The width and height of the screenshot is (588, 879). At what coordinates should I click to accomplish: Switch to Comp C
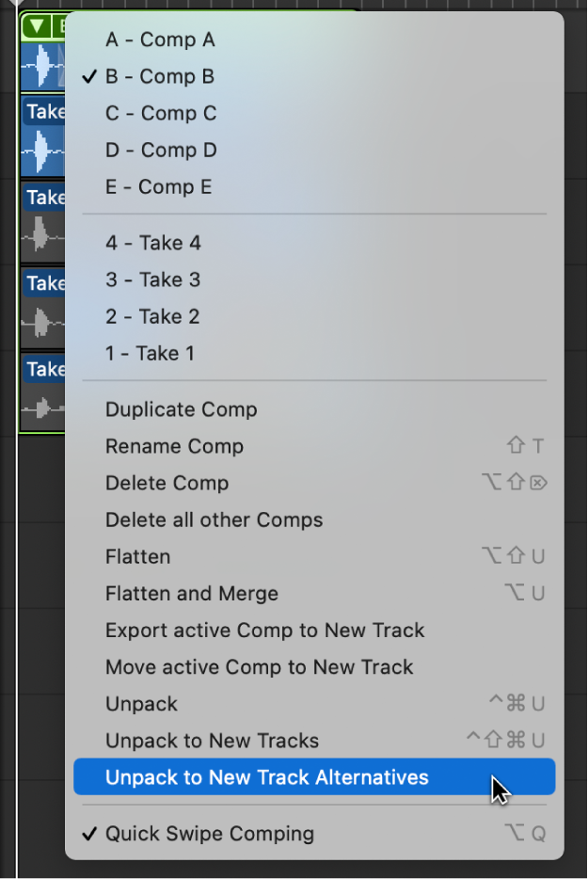pos(161,113)
